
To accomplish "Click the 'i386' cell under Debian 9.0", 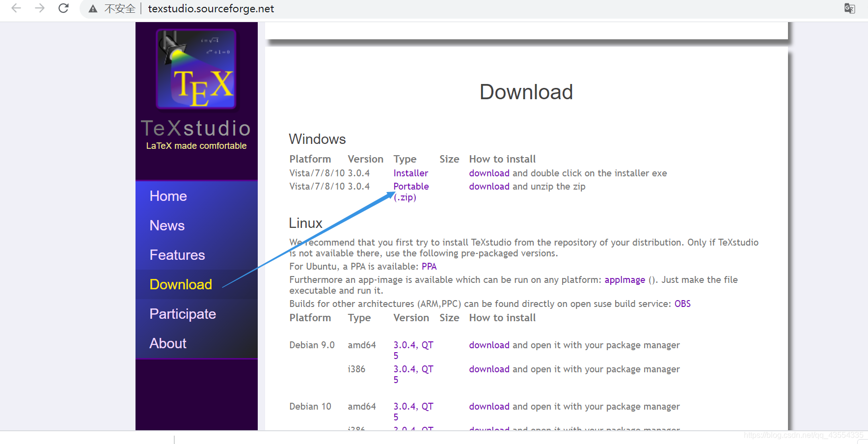I will tap(356, 369).
